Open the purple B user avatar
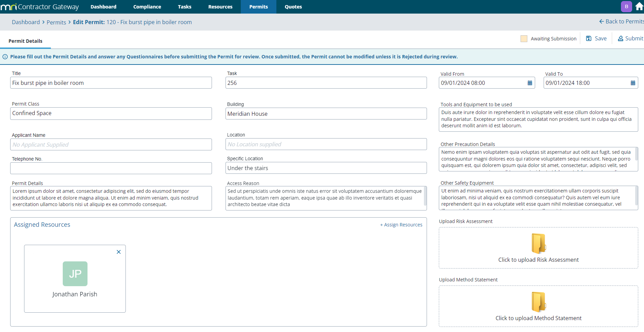Screen dimensions: 644x332 pos(626,7)
